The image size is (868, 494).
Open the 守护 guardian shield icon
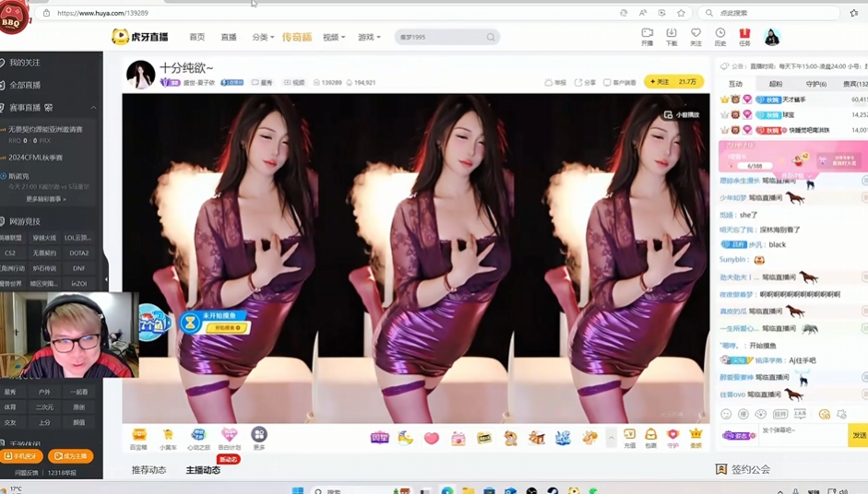click(x=672, y=438)
